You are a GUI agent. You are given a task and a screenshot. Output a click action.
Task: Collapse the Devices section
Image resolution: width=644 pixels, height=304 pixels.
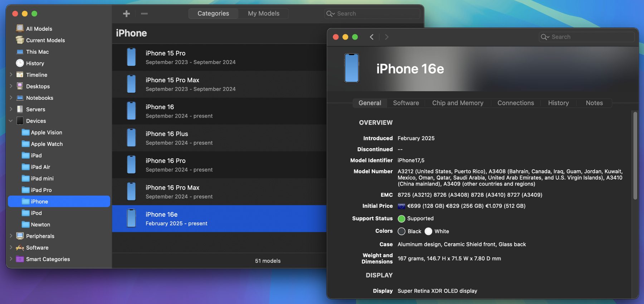pos(11,121)
